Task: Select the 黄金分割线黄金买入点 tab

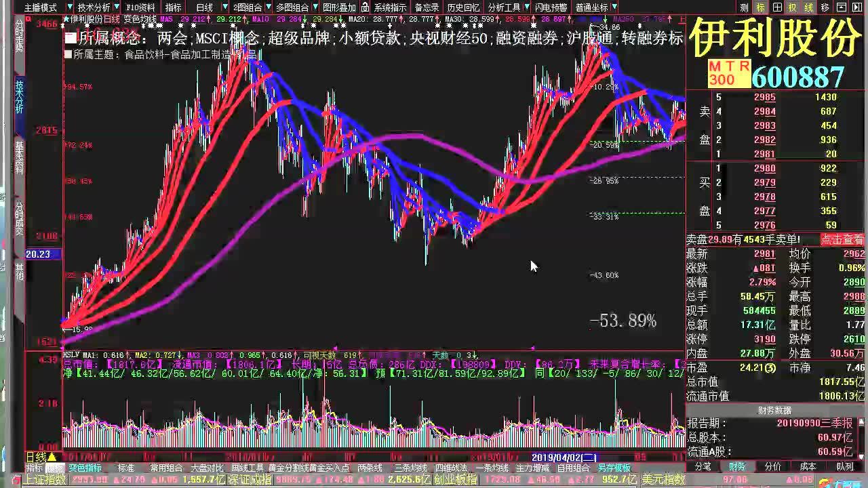Action: [309, 468]
